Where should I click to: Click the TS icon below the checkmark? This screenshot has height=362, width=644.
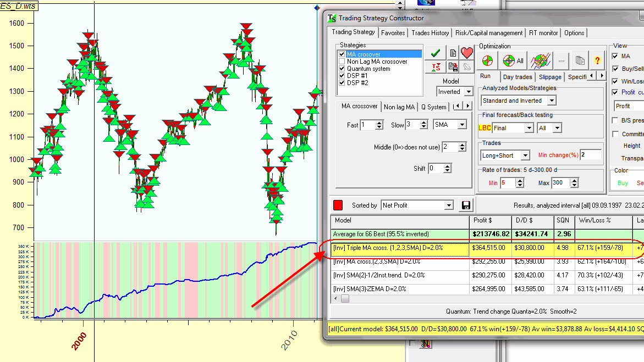pos(437,66)
